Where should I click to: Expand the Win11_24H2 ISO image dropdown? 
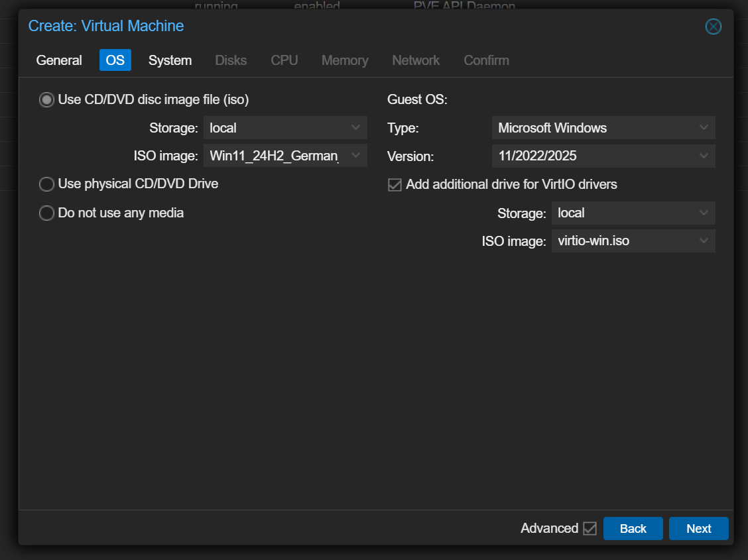click(x=356, y=156)
